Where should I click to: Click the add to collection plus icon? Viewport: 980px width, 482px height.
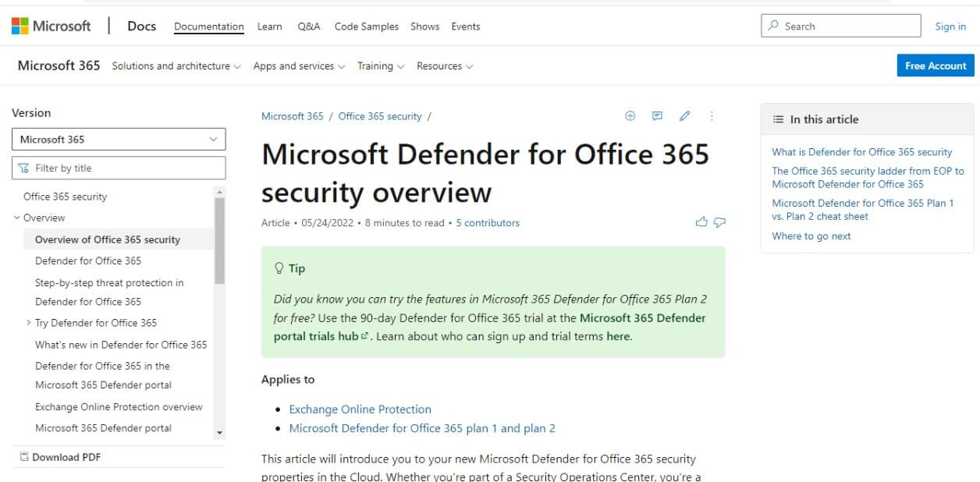[x=630, y=116]
